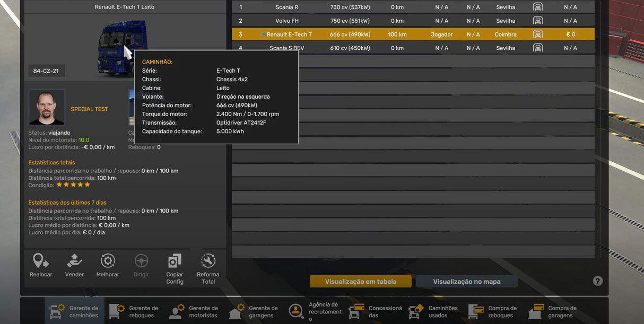Click the Vender truck icon
Screen dimensions: 644x324
tap(74, 261)
